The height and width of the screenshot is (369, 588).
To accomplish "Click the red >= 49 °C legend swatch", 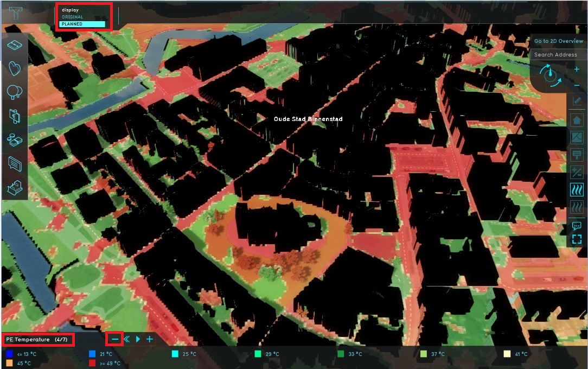I will point(92,363).
